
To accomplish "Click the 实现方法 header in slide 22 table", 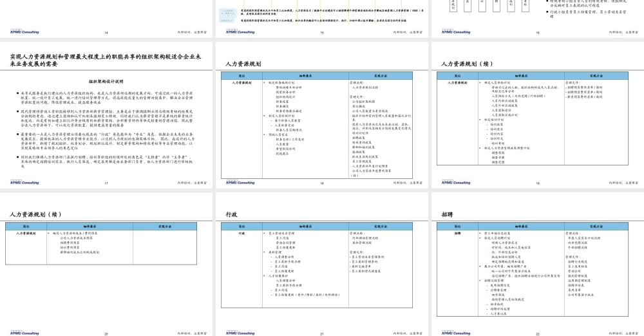I will (x=596, y=227).
